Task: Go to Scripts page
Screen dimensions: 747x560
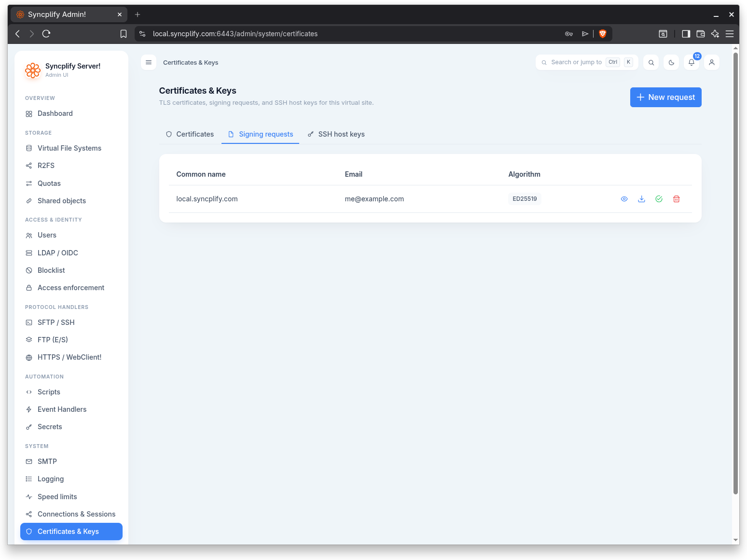Action: [x=71, y=392]
